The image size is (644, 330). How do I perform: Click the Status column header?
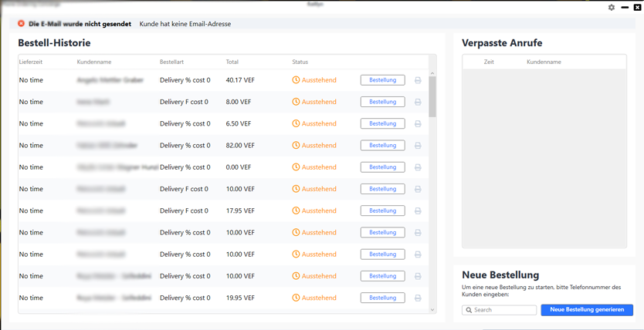(x=300, y=62)
